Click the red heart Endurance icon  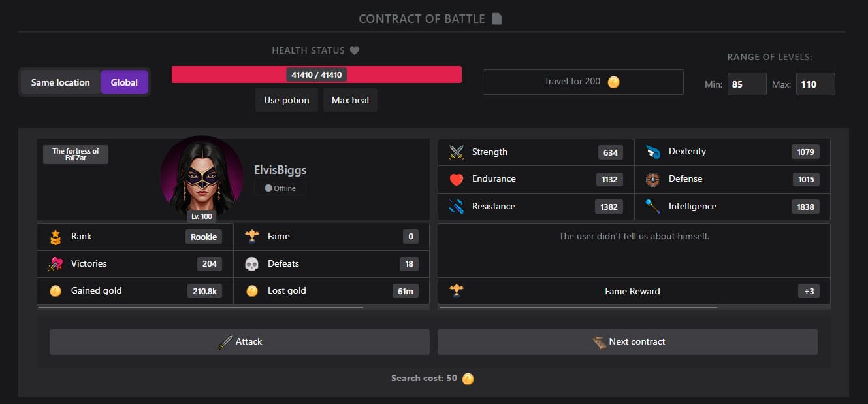(x=456, y=179)
